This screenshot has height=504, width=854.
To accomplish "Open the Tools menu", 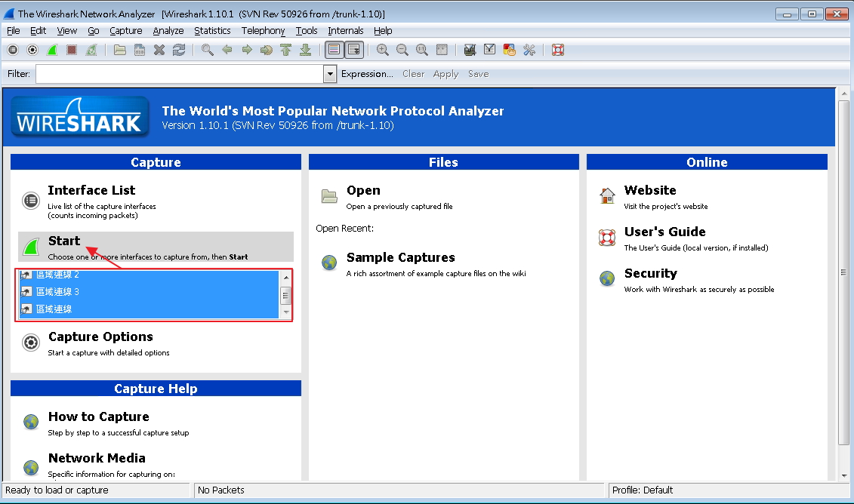I will coord(307,30).
